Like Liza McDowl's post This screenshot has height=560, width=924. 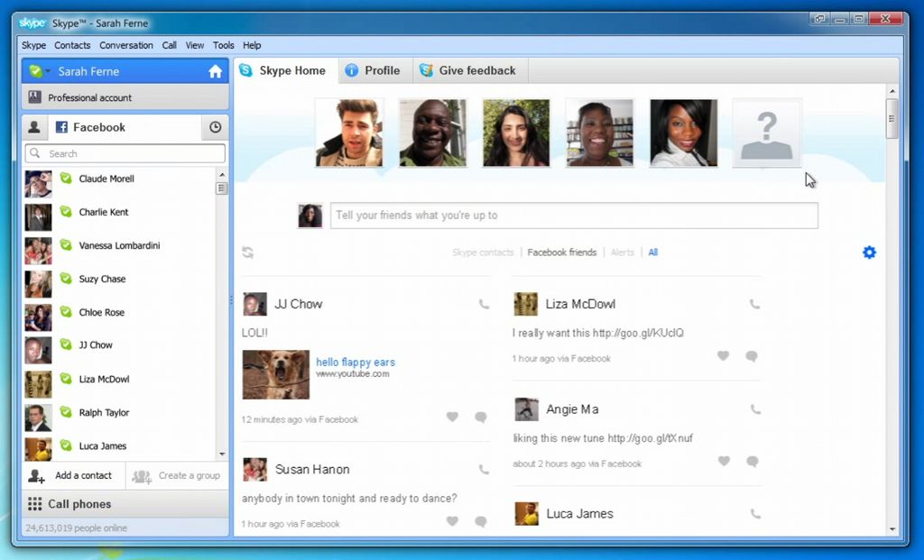(723, 355)
